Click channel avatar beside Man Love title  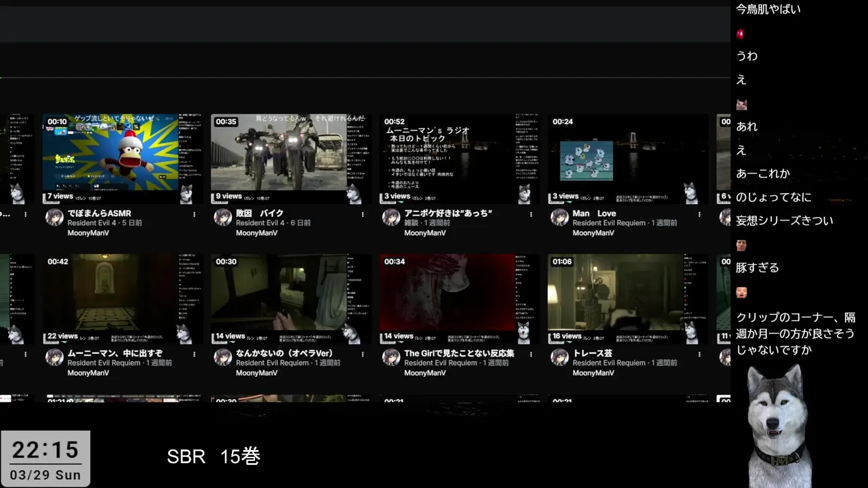[559, 217]
